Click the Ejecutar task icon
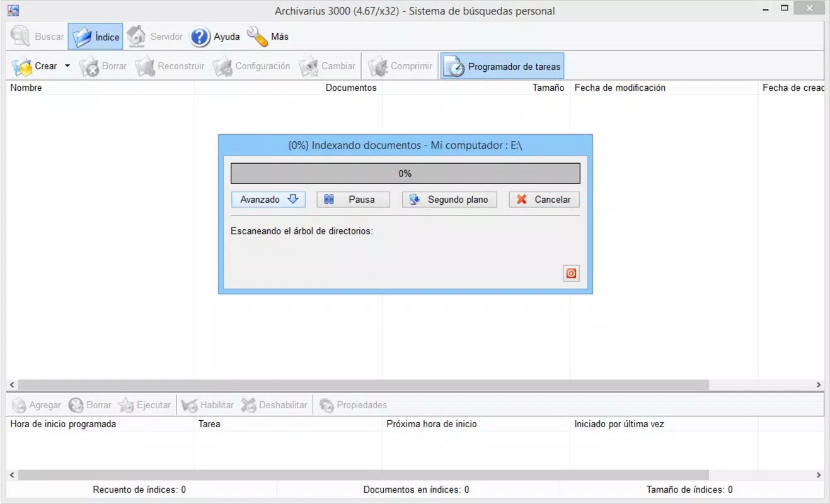830x504 pixels. click(x=126, y=405)
